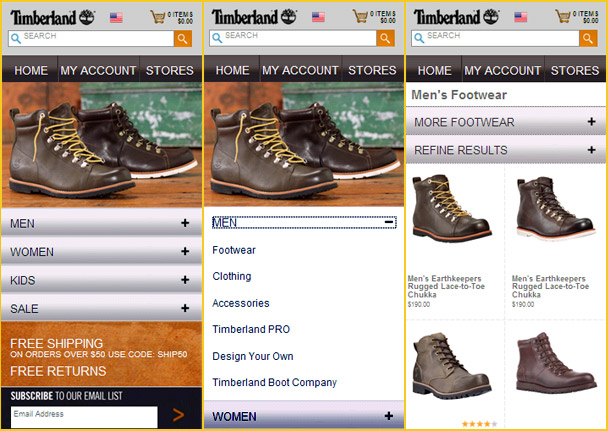Click the second Men's Earthkeepers Rugged Chukka title
The width and height of the screenshot is (608, 431).
[550, 286]
